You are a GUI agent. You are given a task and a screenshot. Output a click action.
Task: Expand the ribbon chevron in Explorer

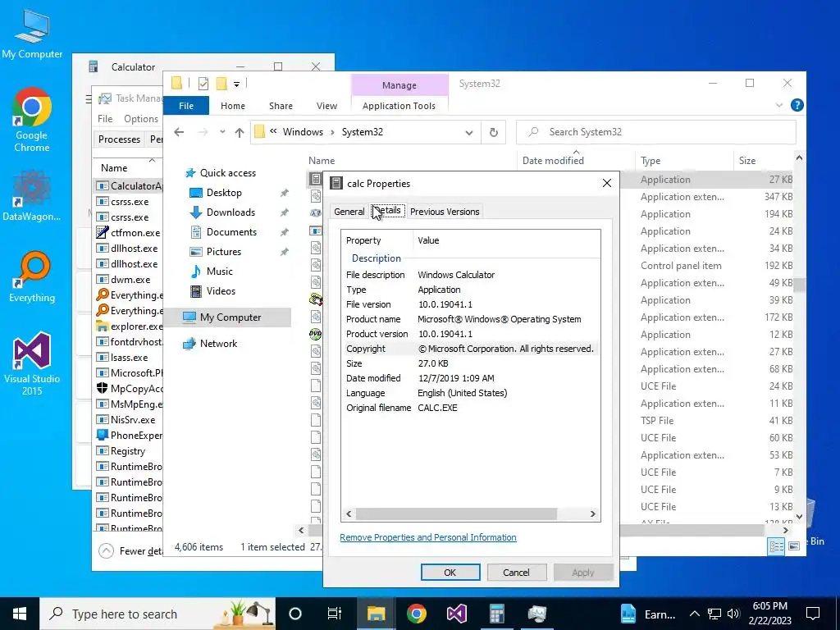779,106
